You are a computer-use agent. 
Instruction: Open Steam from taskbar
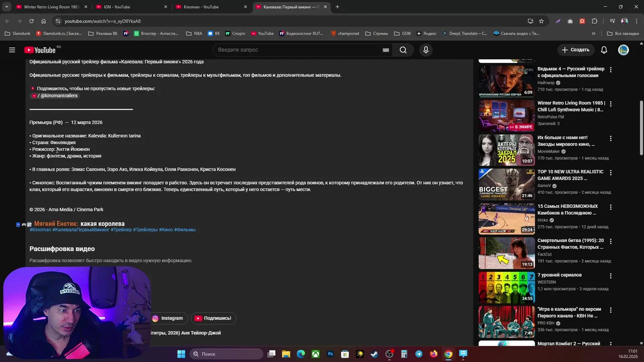(374, 354)
